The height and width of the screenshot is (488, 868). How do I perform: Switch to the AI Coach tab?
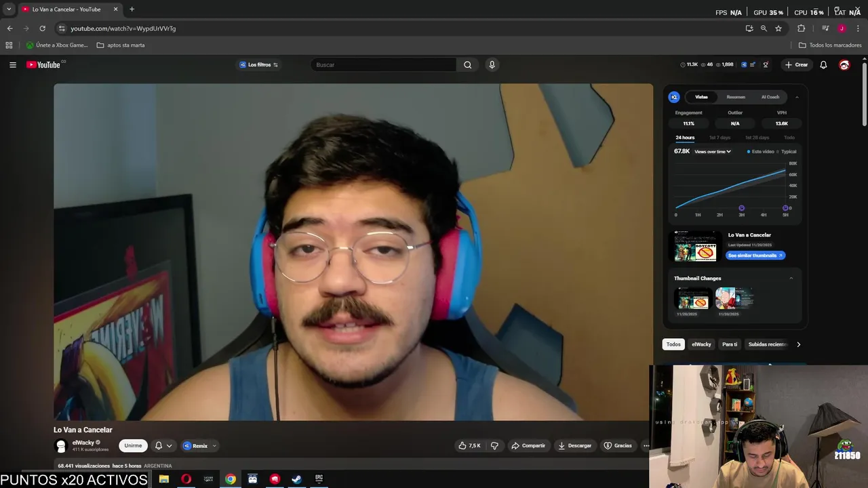(770, 97)
